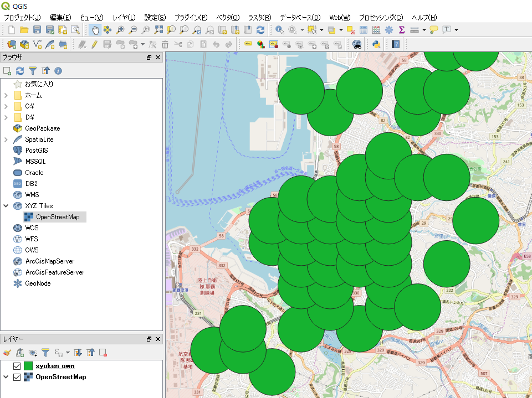Open the measure tool dropdown arrow
Screen dimensions: 532x398
pyautogui.click(x=424, y=29)
